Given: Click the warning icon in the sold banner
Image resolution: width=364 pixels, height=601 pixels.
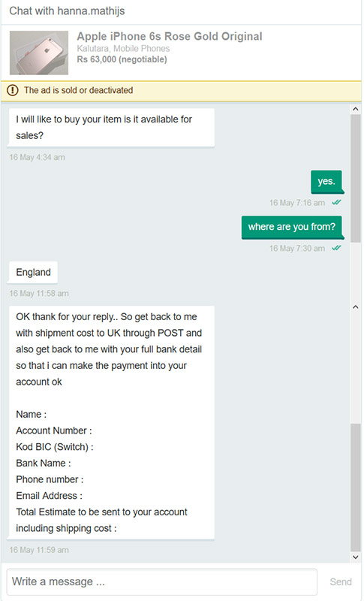Looking at the screenshot, I should tap(13, 90).
